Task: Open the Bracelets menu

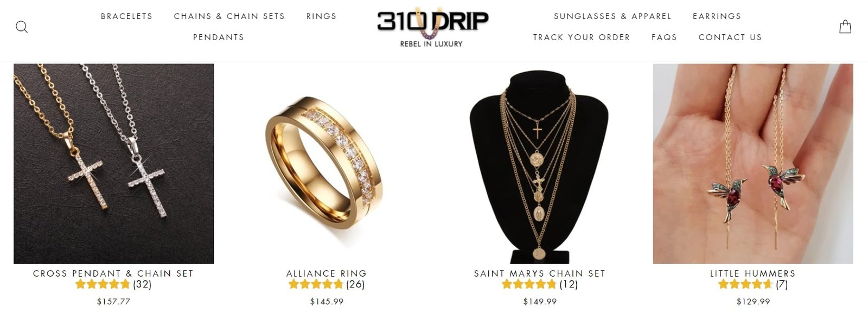Action: tap(127, 16)
